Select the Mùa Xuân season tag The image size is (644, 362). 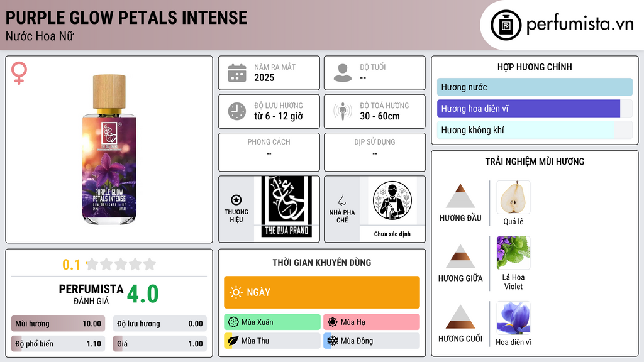coord(272,322)
